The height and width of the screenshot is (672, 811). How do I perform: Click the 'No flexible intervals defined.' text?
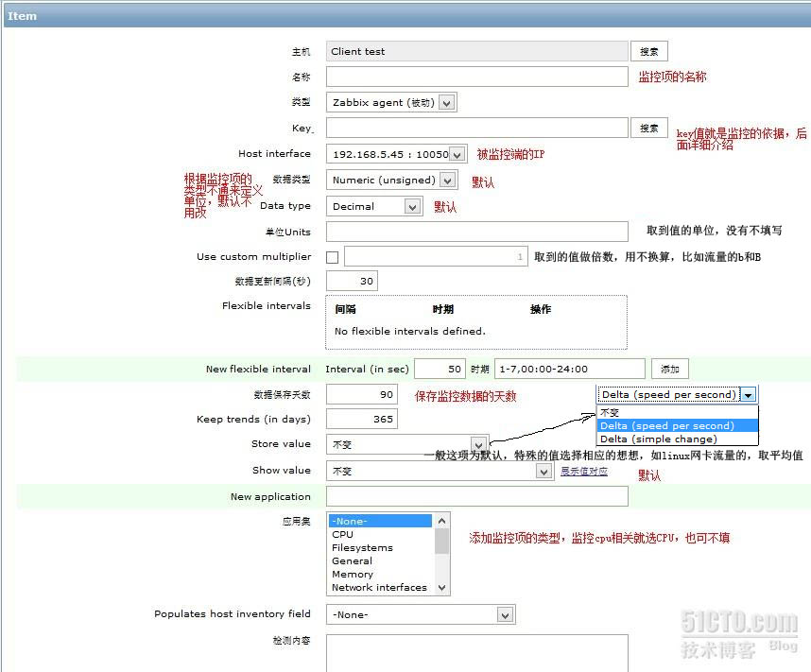pyautogui.click(x=410, y=331)
